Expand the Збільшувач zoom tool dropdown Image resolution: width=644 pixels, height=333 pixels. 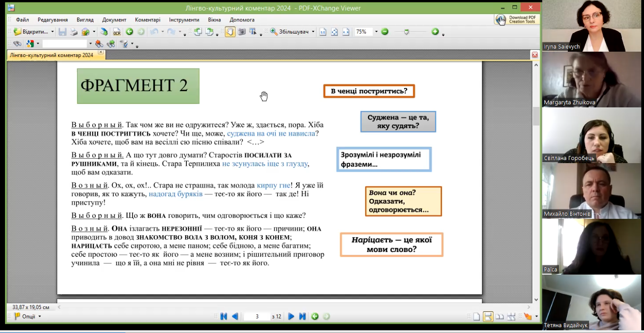(313, 32)
